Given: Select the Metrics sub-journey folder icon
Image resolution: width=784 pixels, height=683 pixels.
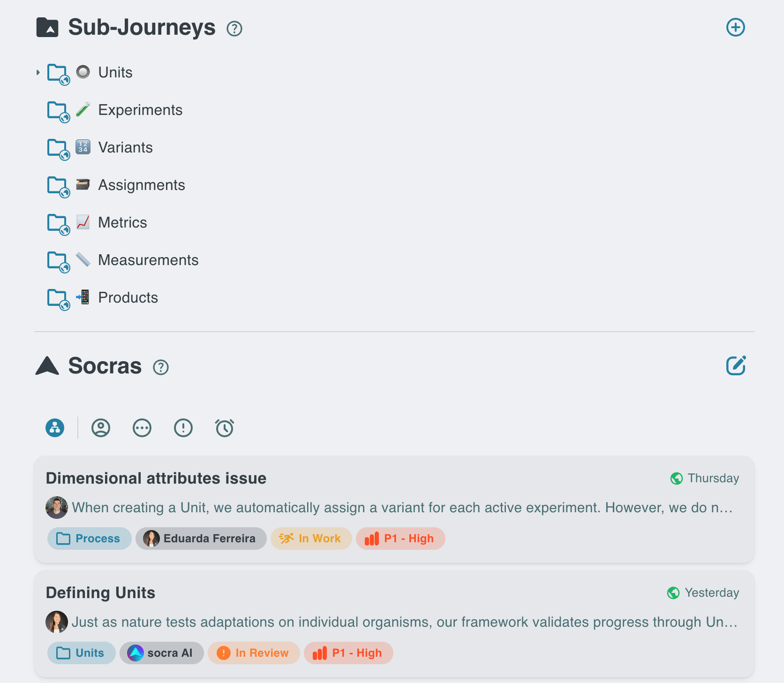Looking at the screenshot, I should tap(58, 223).
